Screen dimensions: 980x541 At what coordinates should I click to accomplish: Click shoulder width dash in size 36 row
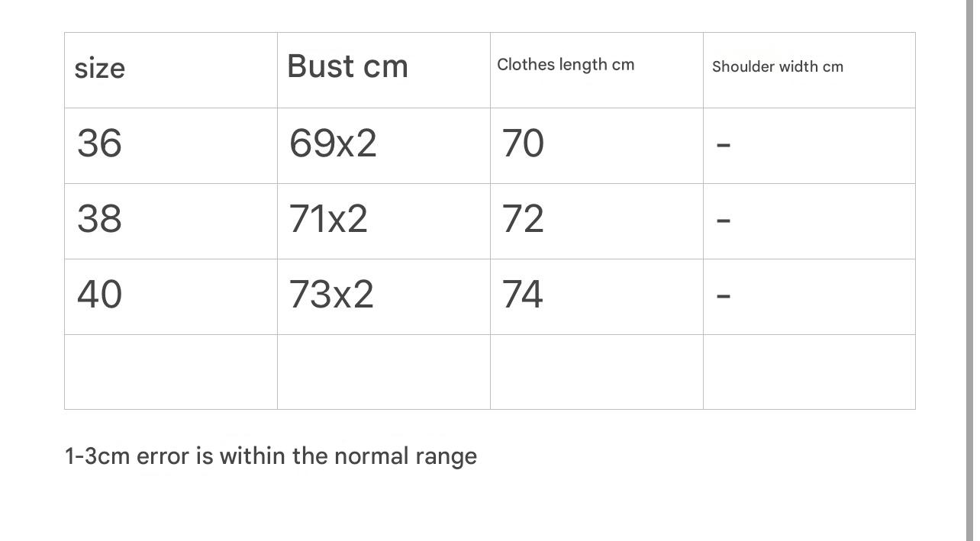pyautogui.click(x=724, y=144)
